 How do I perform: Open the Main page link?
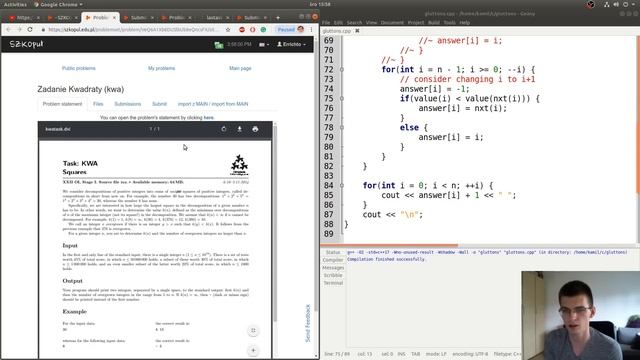(240, 68)
